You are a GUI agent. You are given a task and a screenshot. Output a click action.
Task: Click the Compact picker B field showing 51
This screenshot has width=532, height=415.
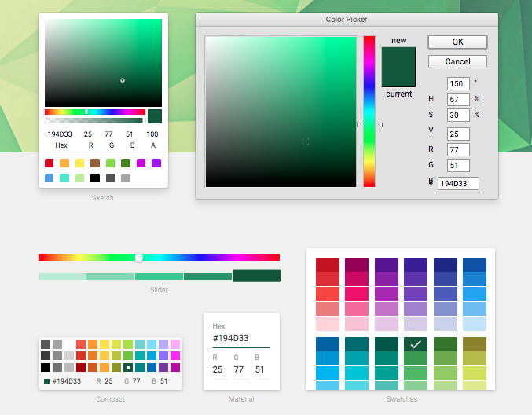point(164,381)
